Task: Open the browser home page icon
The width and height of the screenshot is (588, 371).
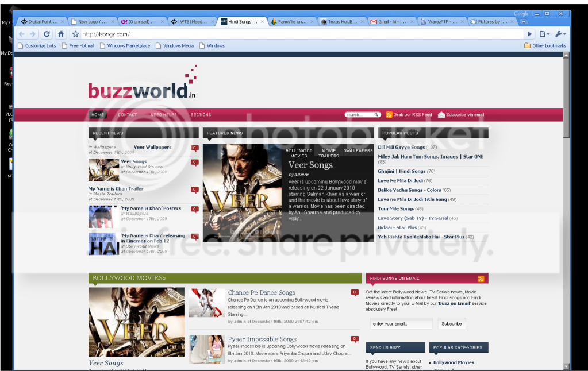Action: (61, 34)
